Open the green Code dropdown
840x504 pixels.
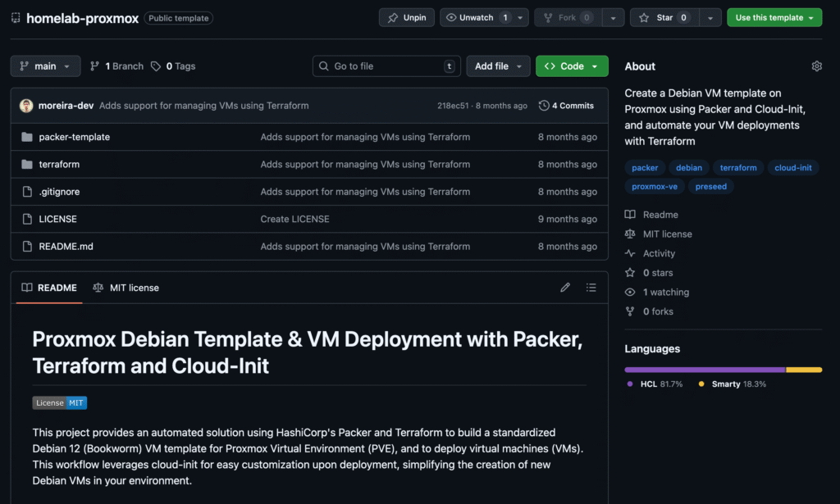pyautogui.click(x=572, y=66)
